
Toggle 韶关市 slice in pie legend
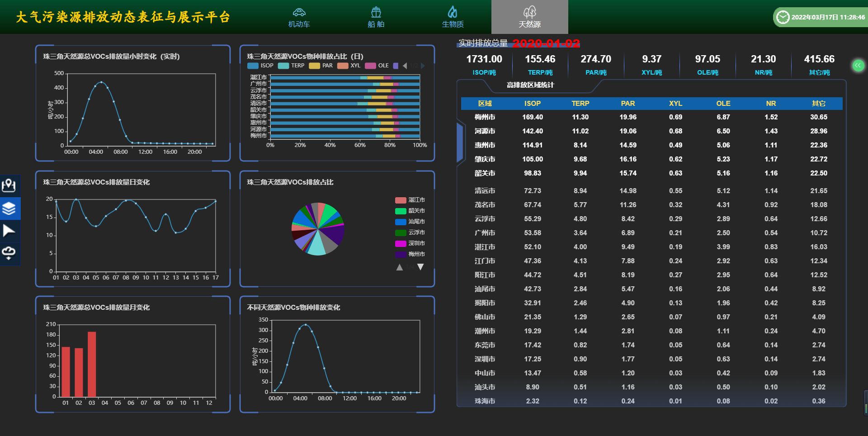410,211
